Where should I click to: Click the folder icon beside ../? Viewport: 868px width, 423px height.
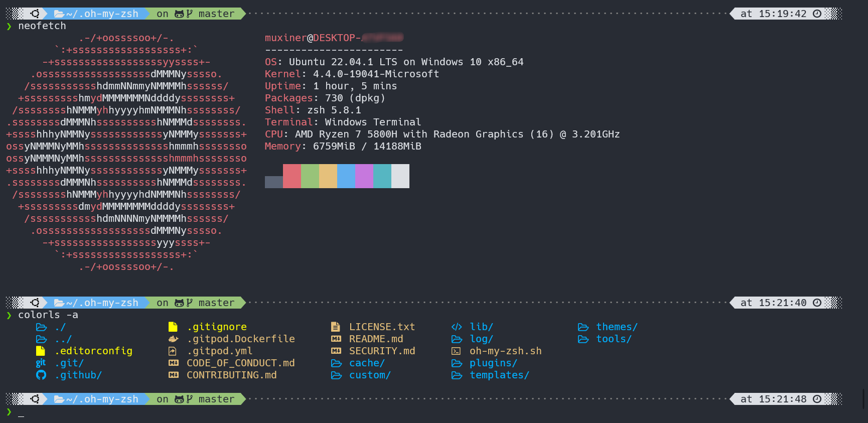click(41, 339)
